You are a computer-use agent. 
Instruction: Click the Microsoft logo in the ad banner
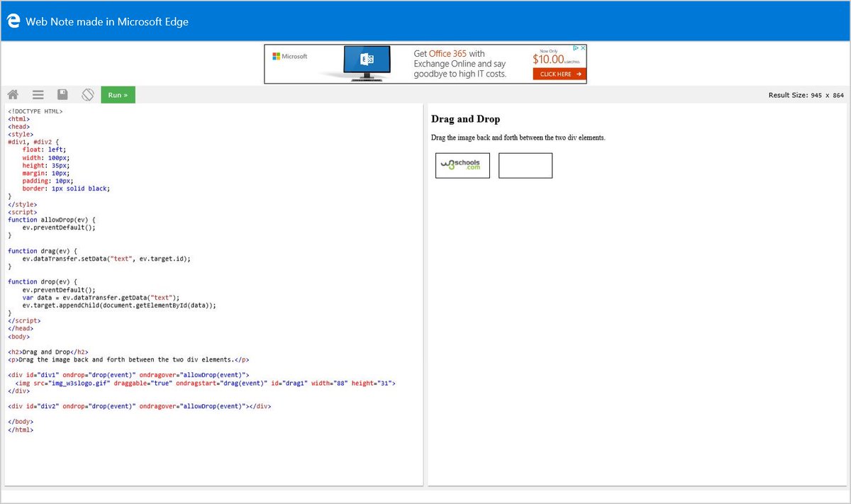click(x=290, y=56)
